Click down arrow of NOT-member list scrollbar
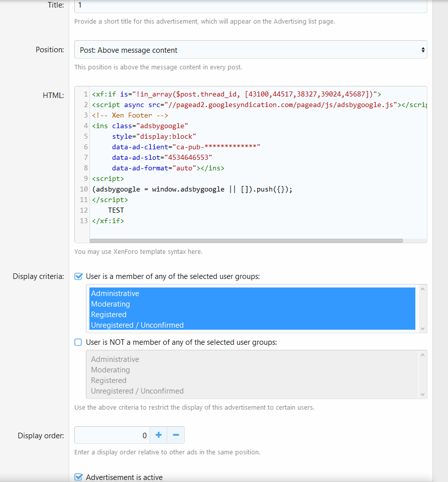 [x=422, y=394]
